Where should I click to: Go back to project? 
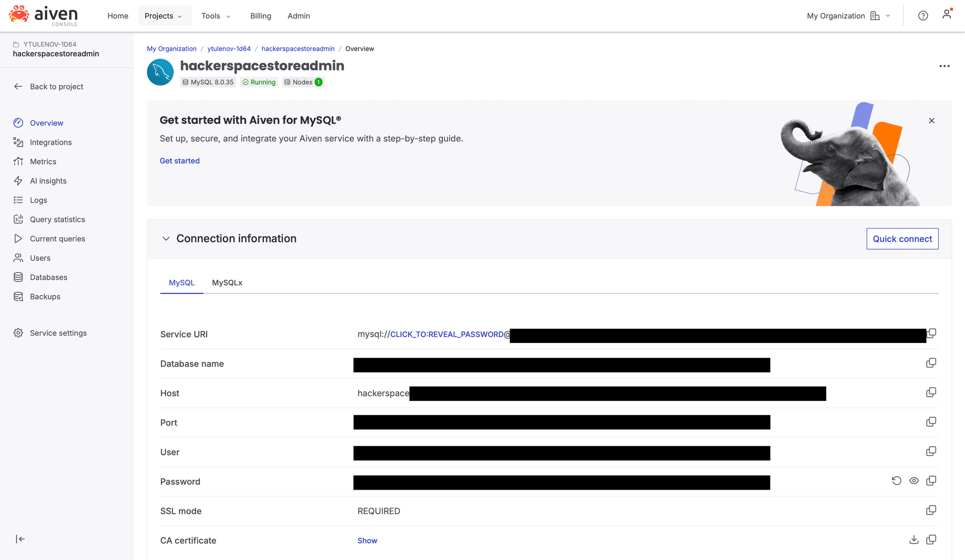tap(48, 86)
